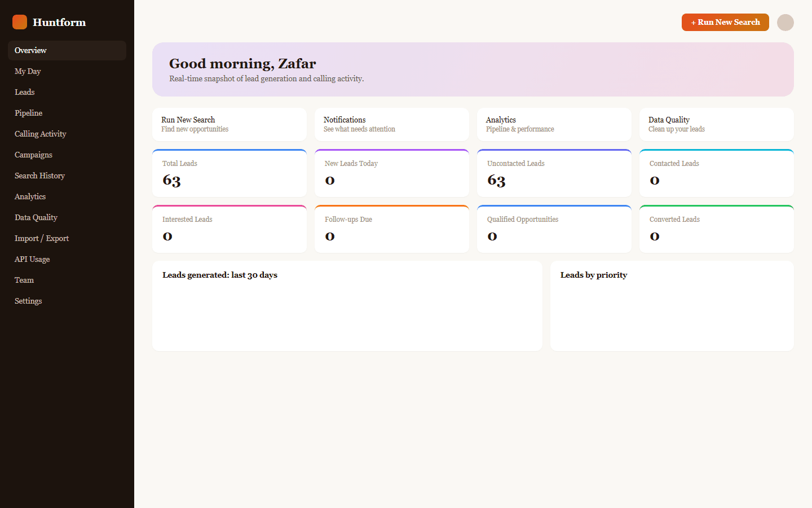Click Leads generated: last 30 days title
The height and width of the screenshot is (508, 812).
coord(220,275)
